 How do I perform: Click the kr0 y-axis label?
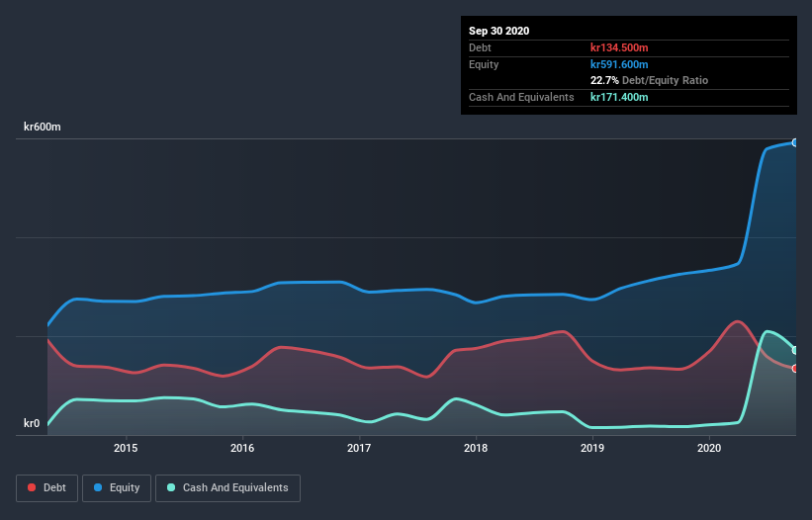(x=32, y=423)
